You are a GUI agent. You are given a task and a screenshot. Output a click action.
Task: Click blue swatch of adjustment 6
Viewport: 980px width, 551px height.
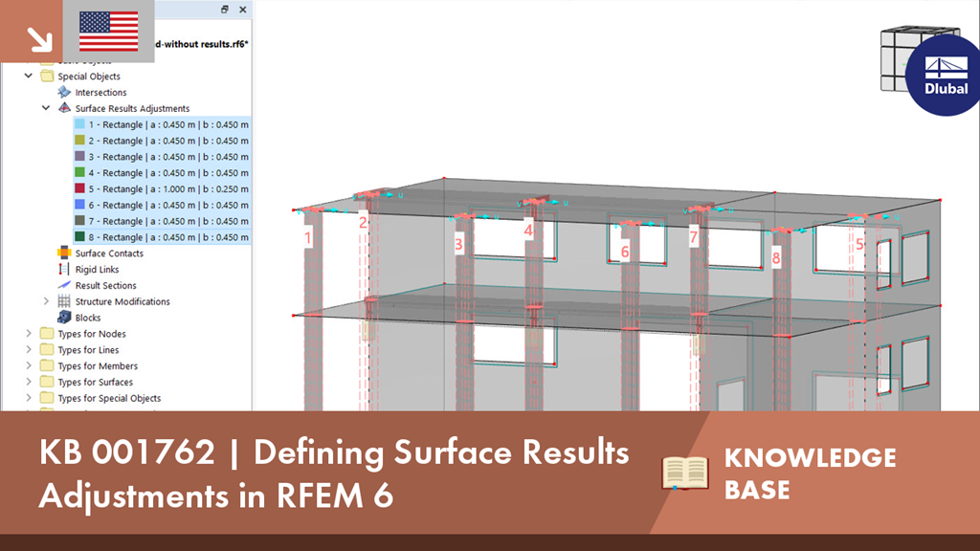click(x=80, y=205)
